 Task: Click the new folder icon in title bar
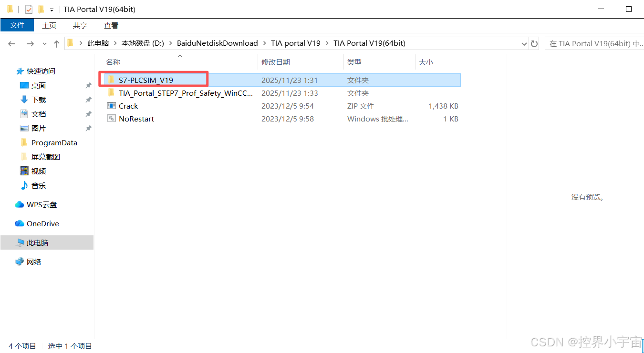[41, 9]
